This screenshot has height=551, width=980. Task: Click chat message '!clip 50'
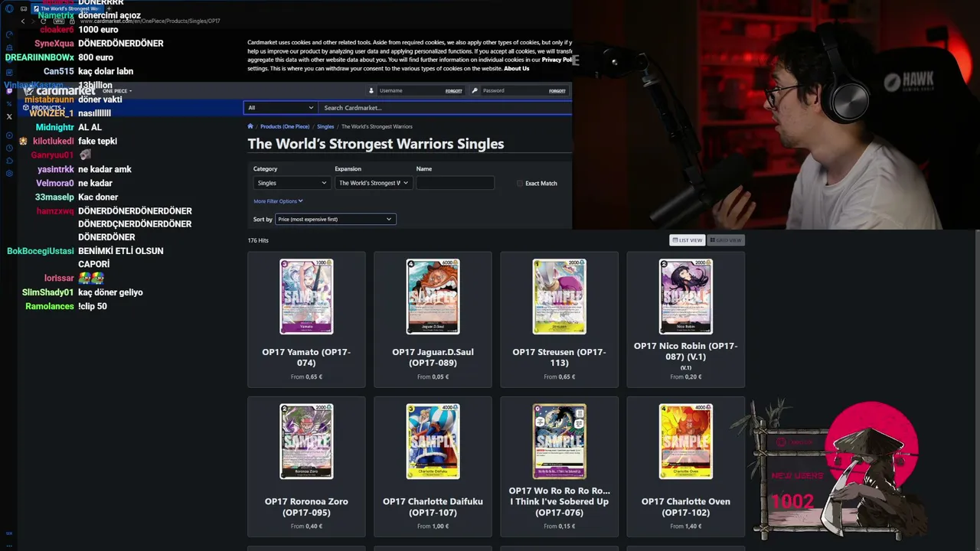pos(93,306)
